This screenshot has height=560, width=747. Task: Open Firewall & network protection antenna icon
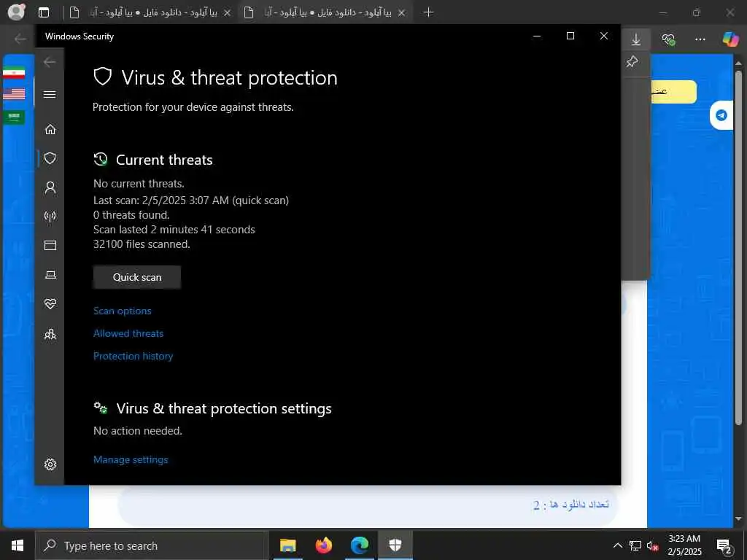[x=50, y=216]
